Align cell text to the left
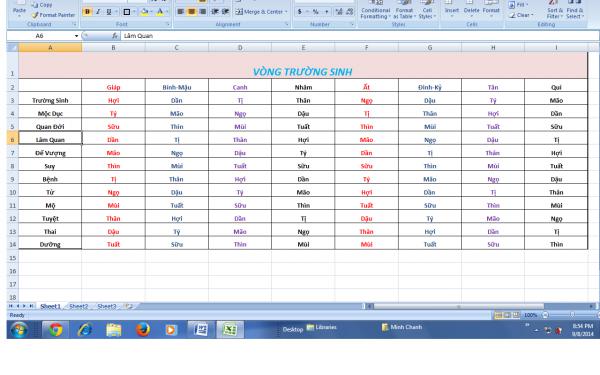This screenshot has width=600, height=375. pyautogui.click(x=181, y=12)
